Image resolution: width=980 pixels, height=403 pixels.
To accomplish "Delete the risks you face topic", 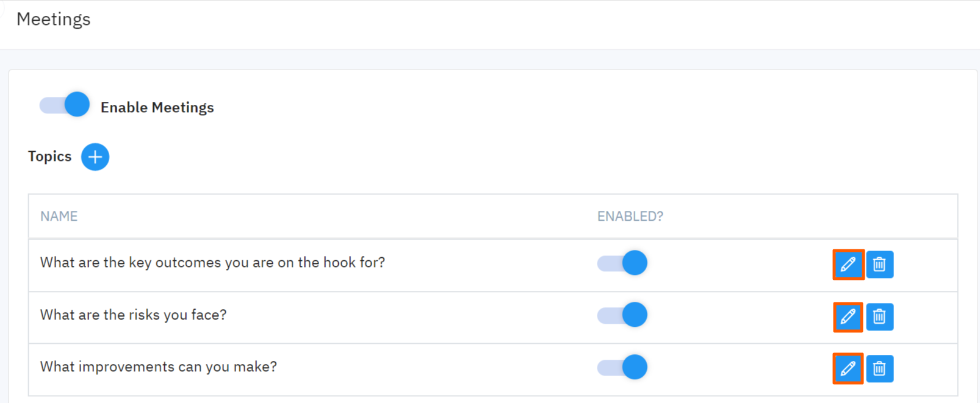I will click(x=879, y=316).
